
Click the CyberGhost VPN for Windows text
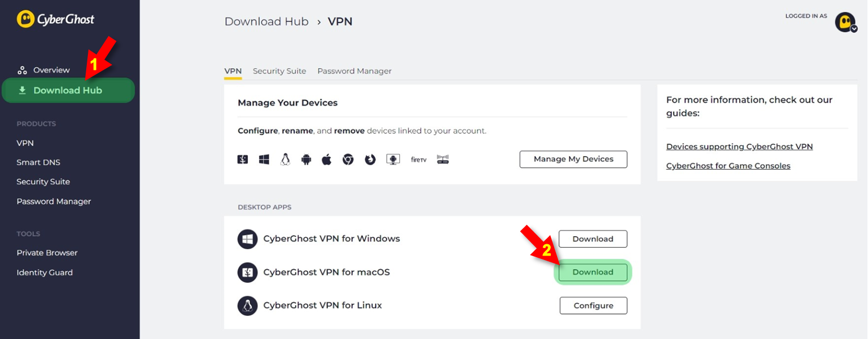click(331, 238)
